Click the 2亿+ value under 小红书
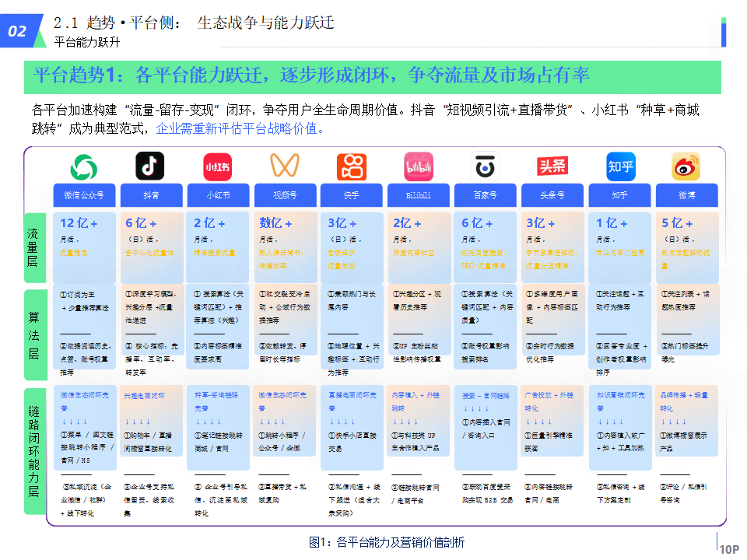 (x=209, y=223)
